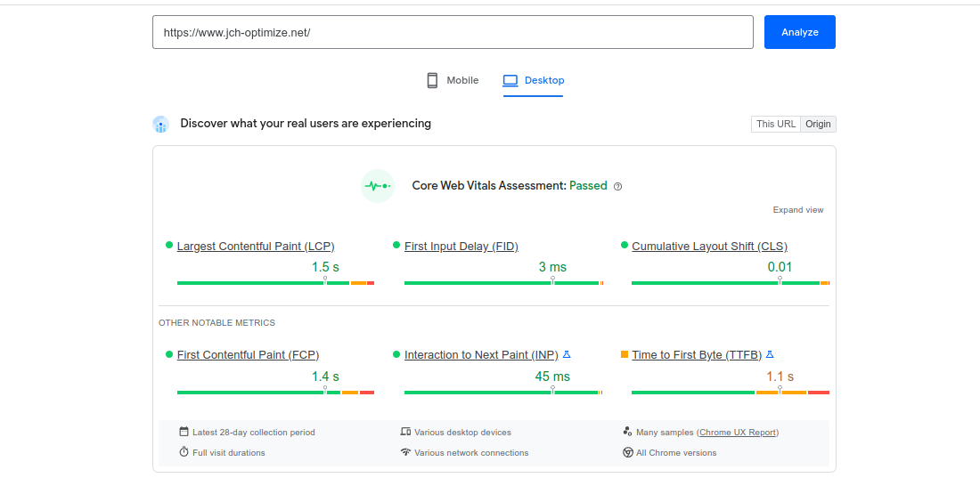Click Various network connections text

pyautogui.click(x=471, y=453)
